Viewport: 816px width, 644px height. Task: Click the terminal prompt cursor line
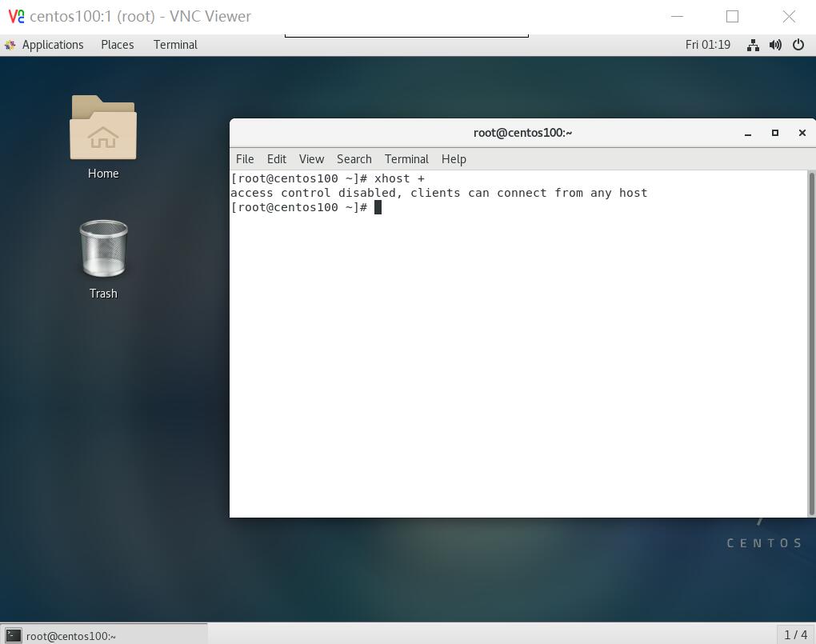tap(306, 207)
